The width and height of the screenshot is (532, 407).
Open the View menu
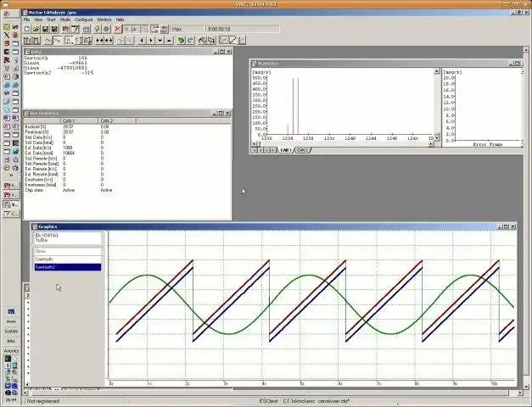(38, 20)
